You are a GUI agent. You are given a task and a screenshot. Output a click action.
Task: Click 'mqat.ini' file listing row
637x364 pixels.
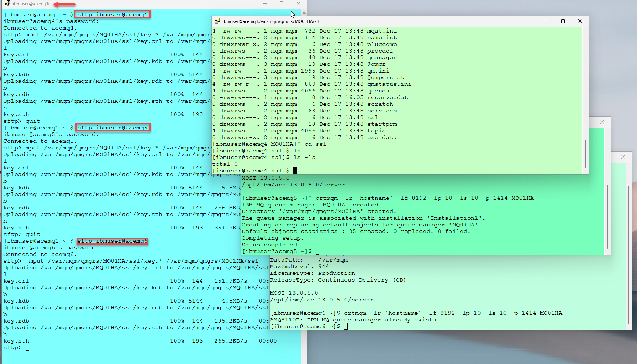click(x=304, y=31)
